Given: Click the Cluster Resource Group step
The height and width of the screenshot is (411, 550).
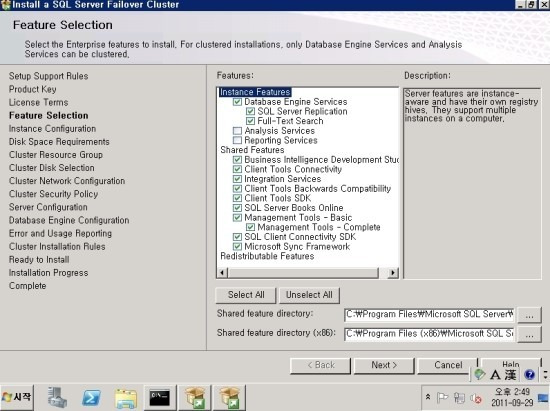Looking at the screenshot, I should pos(56,155).
